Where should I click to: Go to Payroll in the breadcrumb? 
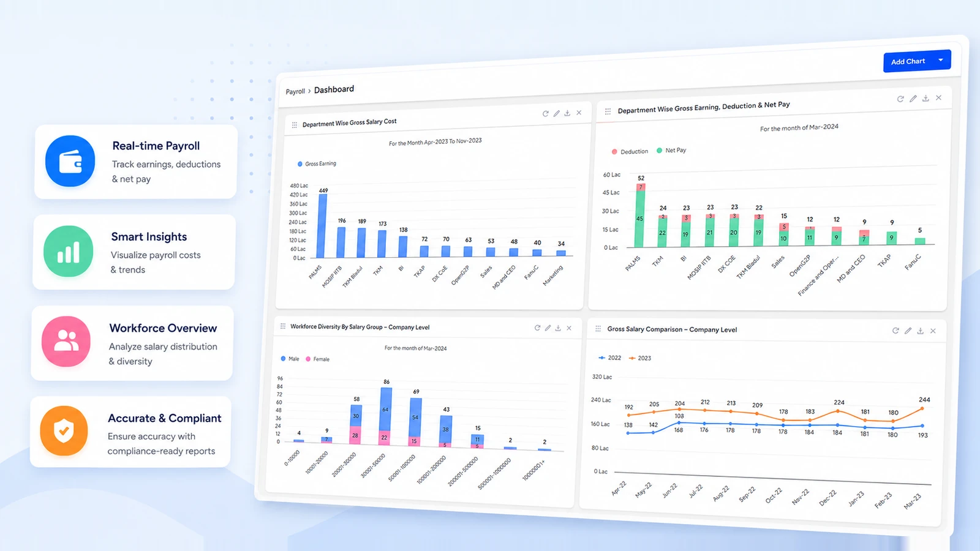point(295,91)
